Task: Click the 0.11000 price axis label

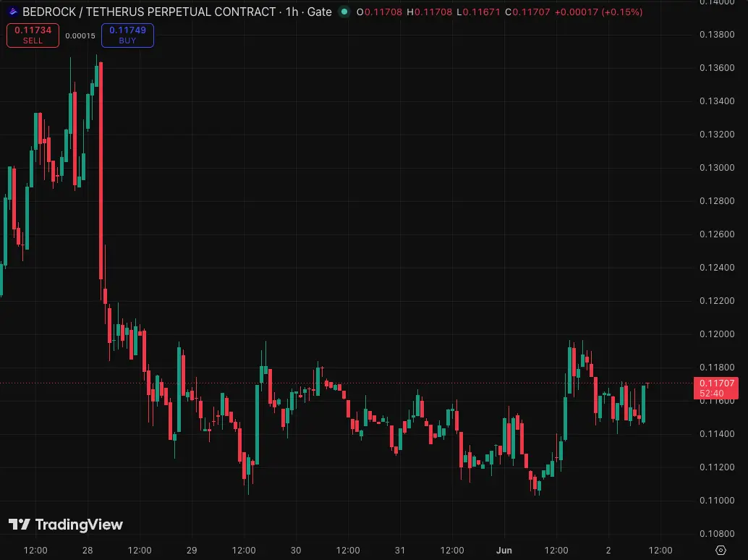Action: [x=716, y=501]
